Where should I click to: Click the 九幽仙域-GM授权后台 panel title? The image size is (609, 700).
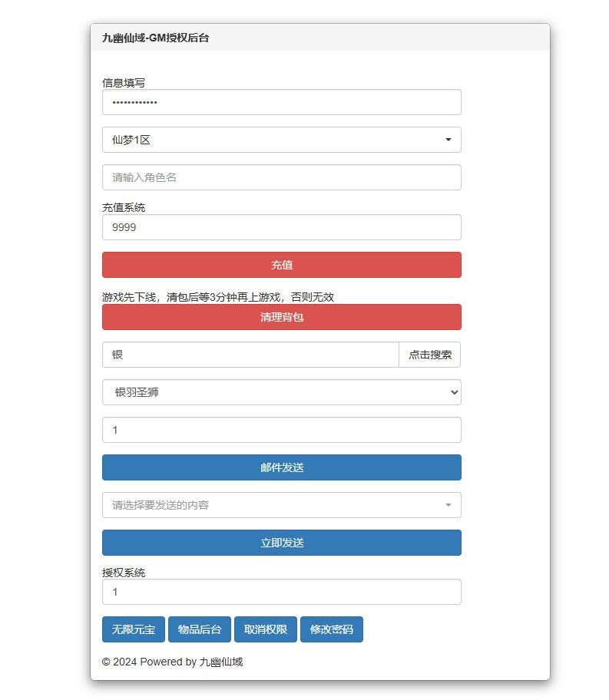(155, 38)
